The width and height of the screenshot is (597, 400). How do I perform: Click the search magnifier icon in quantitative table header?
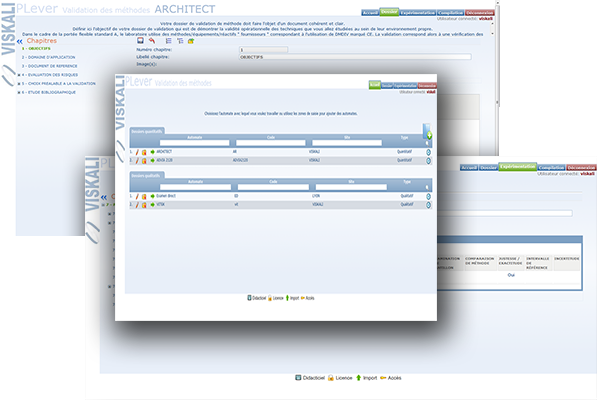(x=427, y=143)
